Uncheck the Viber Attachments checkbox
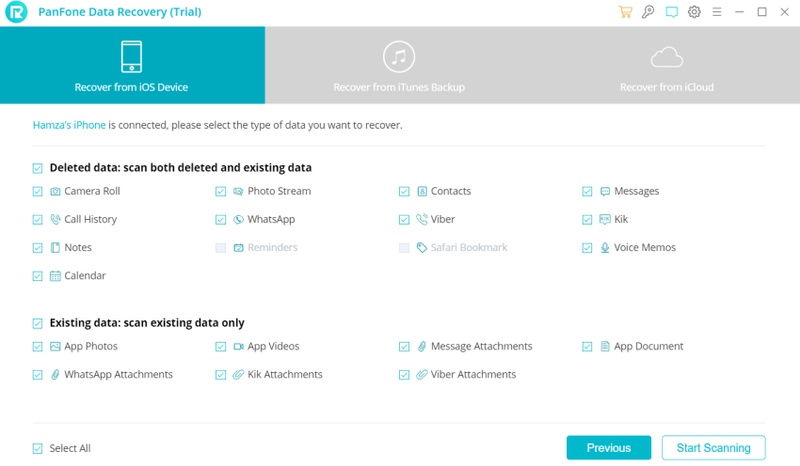 tap(404, 375)
